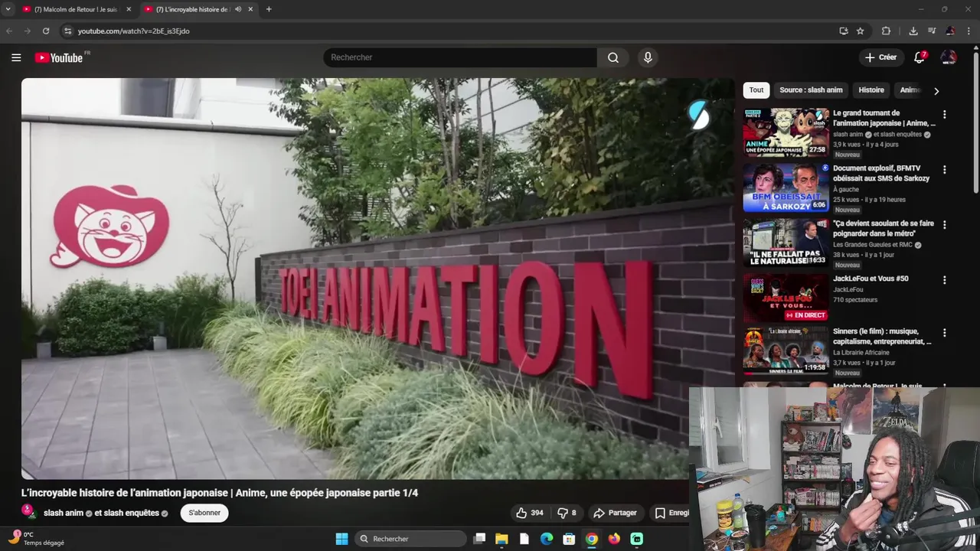Open slash anim channel avatar
This screenshot has height=551, width=980.
pyautogui.click(x=28, y=512)
